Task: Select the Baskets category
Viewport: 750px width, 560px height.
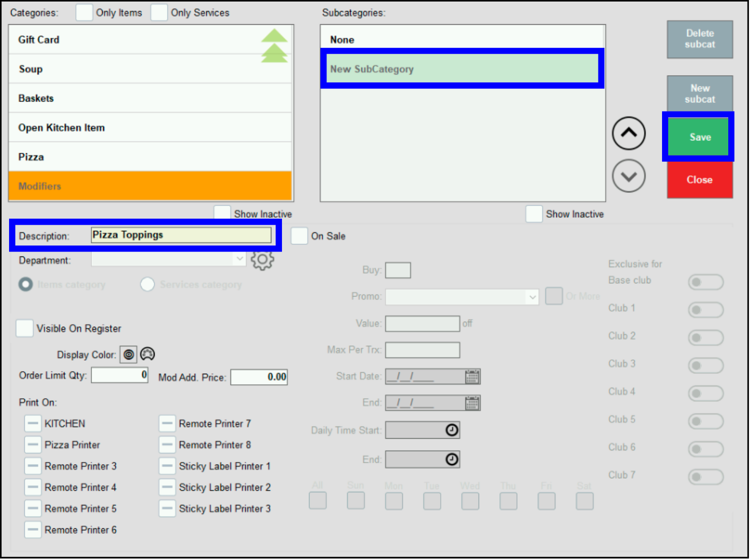Action: click(x=150, y=98)
